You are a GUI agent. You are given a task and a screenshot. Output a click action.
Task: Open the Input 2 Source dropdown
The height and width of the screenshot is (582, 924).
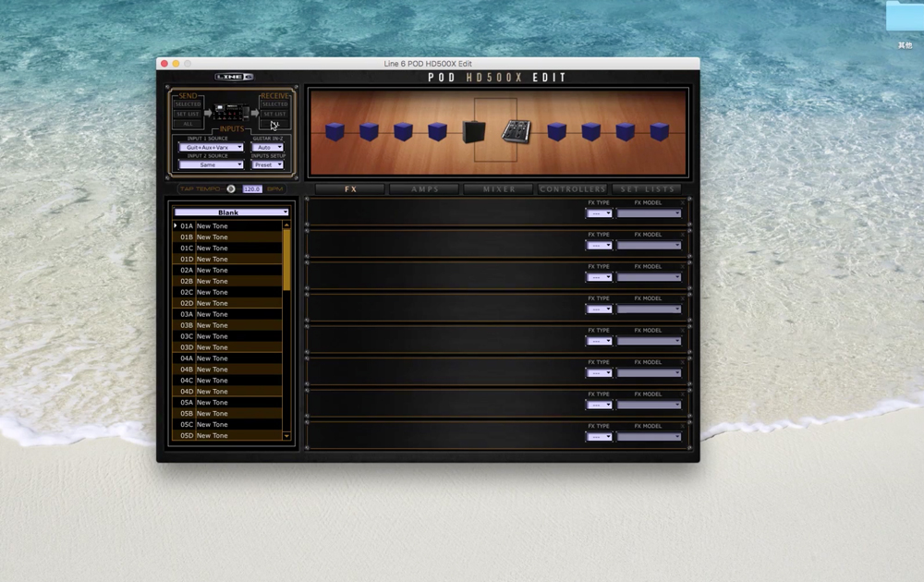click(x=211, y=165)
